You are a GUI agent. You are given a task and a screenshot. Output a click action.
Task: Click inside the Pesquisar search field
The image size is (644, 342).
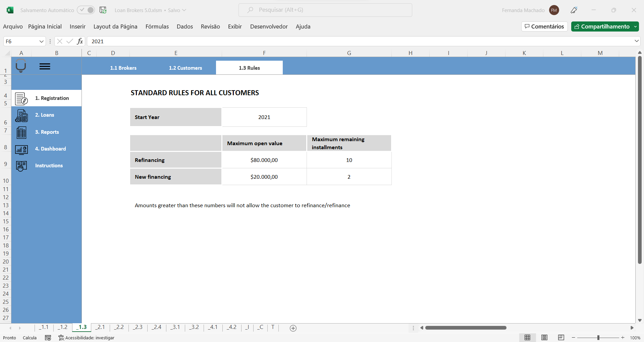coord(325,10)
